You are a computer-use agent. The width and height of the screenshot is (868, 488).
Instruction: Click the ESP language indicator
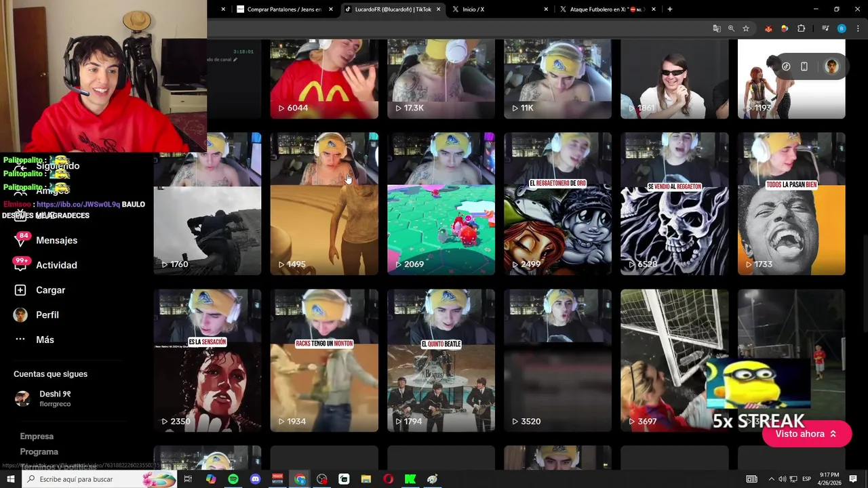point(807,479)
